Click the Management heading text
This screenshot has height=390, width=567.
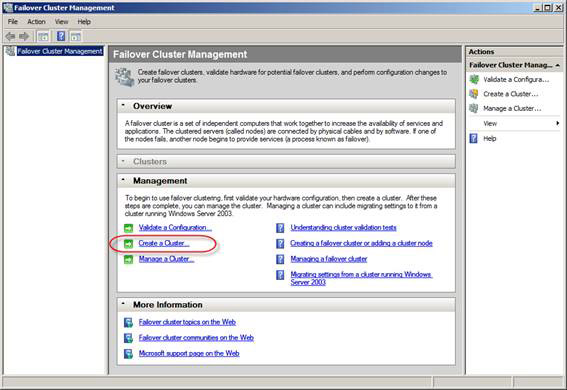pos(160,181)
